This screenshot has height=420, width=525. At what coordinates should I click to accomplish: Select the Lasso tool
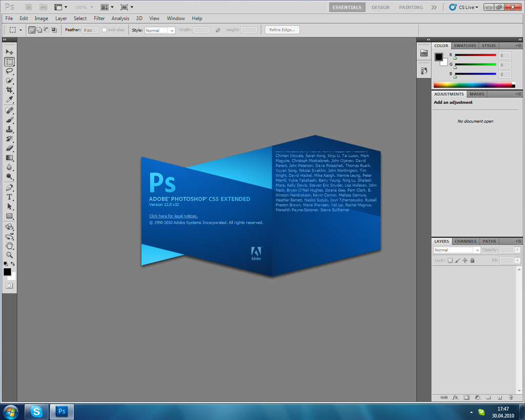[9, 71]
